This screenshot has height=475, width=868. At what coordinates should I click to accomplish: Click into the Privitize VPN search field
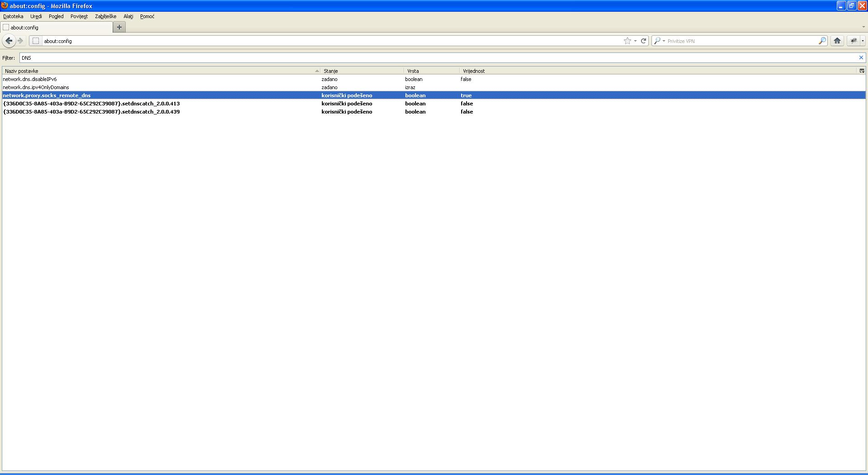[x=741, y=41]
